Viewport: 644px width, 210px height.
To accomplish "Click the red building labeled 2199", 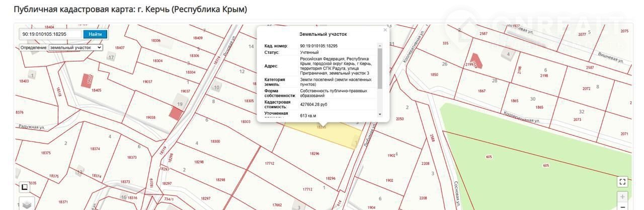I will click(x=476, y=60).
